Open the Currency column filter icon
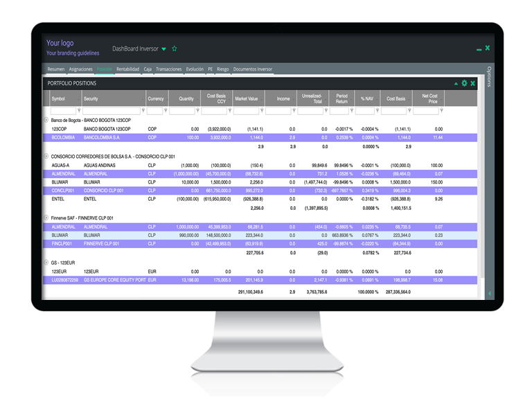 166,110
